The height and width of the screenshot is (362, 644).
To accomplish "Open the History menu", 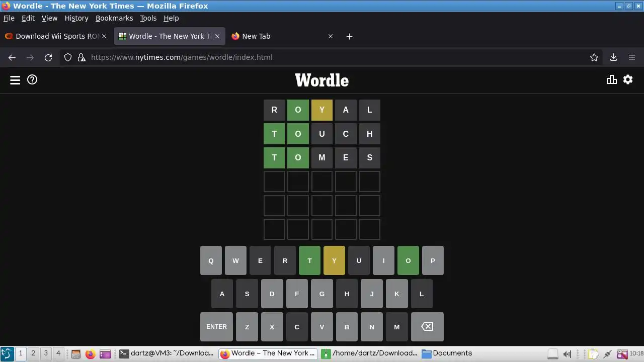I will [x=76, y=18].
